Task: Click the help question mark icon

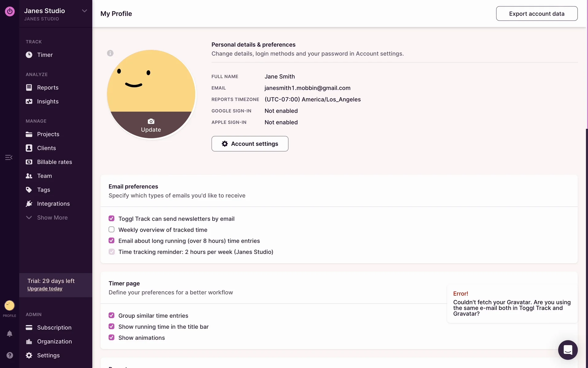Action: coord(9,355)
